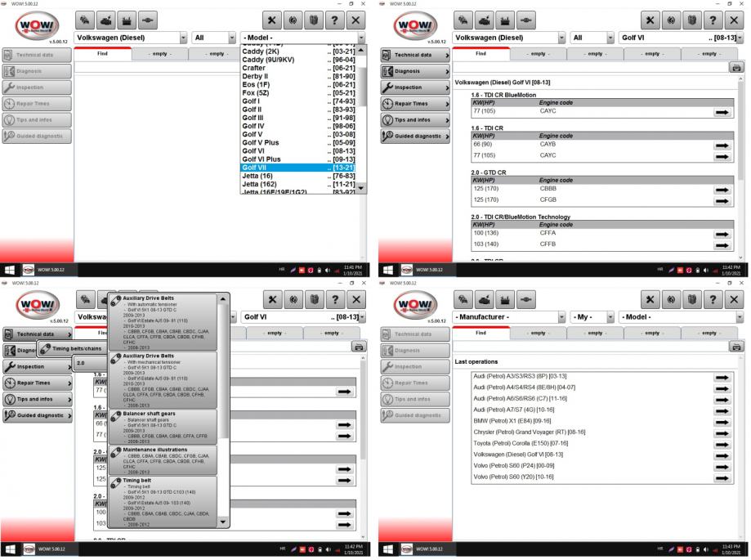The height and width of the screenshot is (560, 751).
Task: Select Balancer shaft gears in bottom-left popup
Action: pyautogui.click(x=163, y=427)
